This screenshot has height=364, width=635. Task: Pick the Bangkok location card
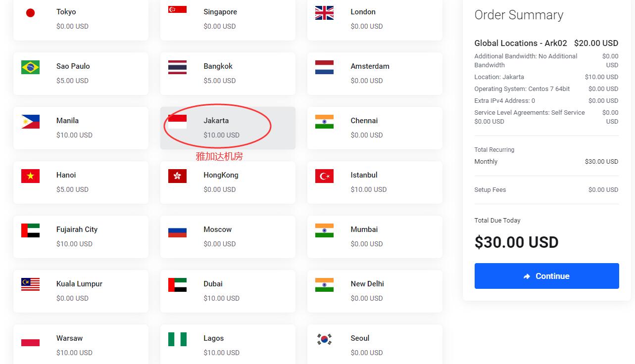228,74
